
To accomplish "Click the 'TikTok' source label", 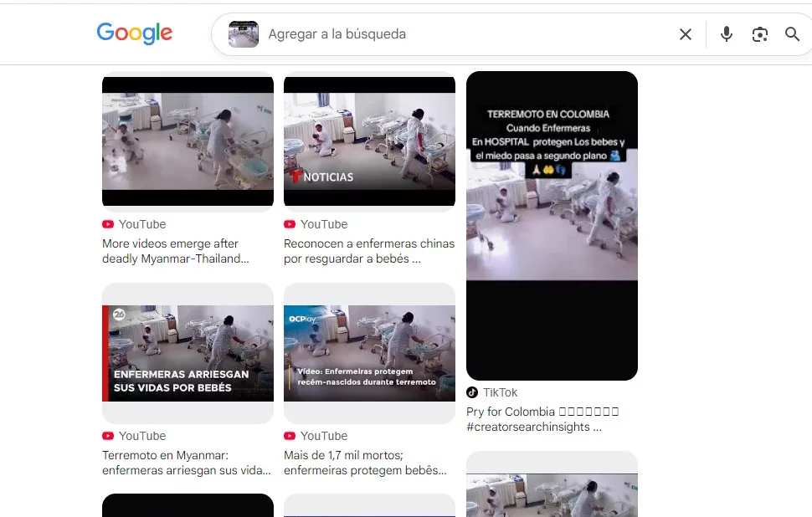I will click(x=501, y=392).
